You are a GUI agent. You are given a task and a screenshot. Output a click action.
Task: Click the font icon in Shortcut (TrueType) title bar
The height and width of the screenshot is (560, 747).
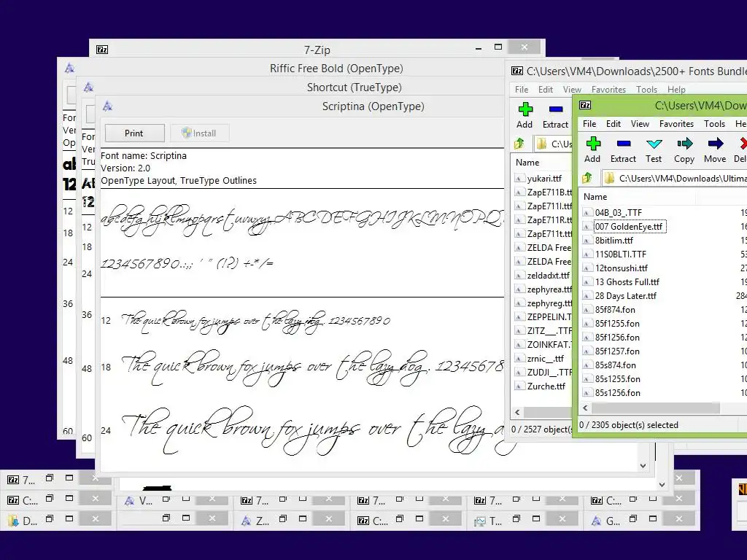[x=88, y=87]
